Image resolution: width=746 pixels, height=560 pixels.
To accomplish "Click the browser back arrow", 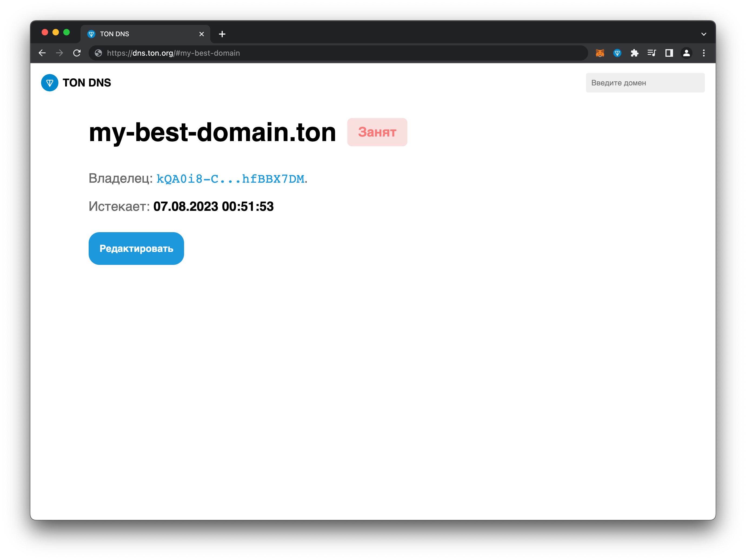I will [42, 53].
